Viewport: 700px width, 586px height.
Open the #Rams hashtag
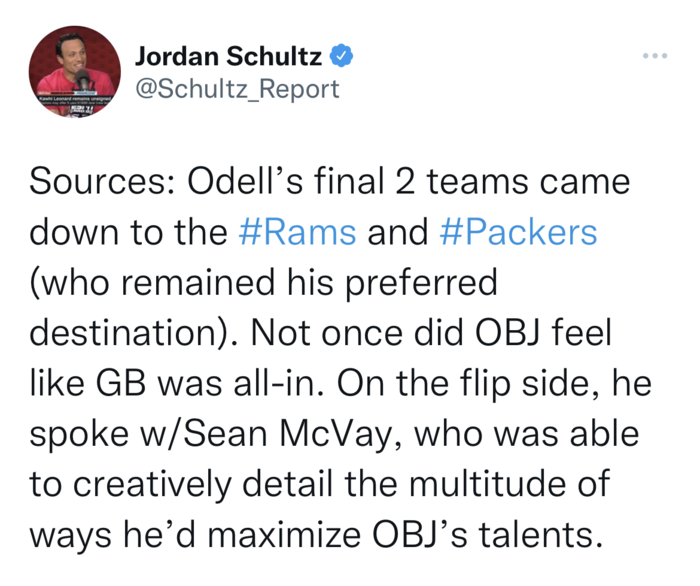298,232
